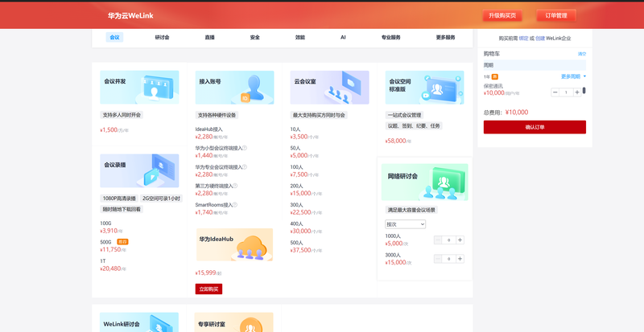644x332 pixels.
Task: Expand the 更多周期 dropdown arrow
Action: tap(584, 76)
